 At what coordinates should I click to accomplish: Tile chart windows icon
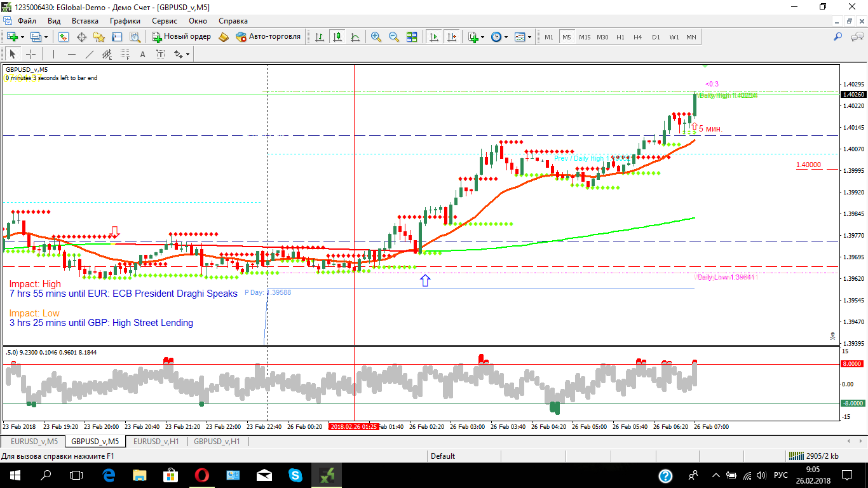(412, 37)
